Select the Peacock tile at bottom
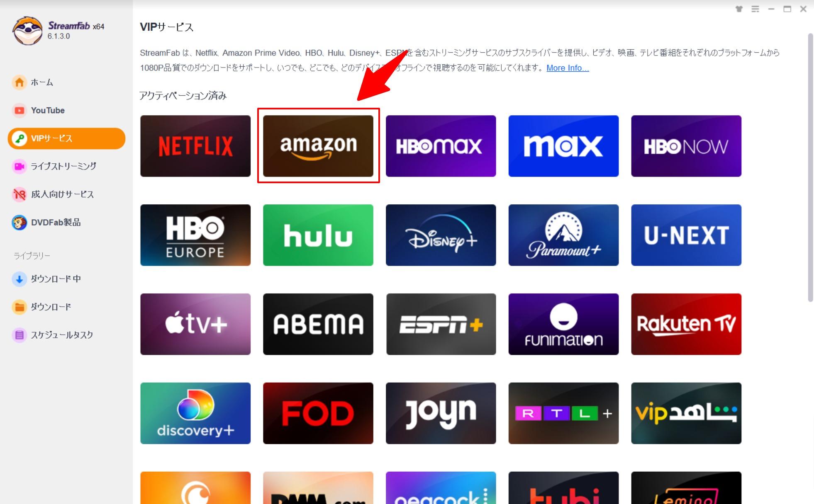 pos(441,488)
